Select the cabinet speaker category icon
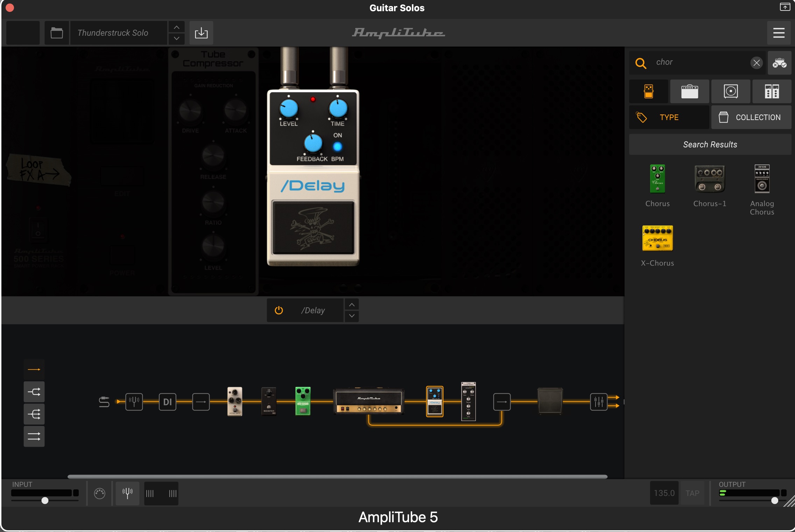Screen dimensions: 795x532 731,91
